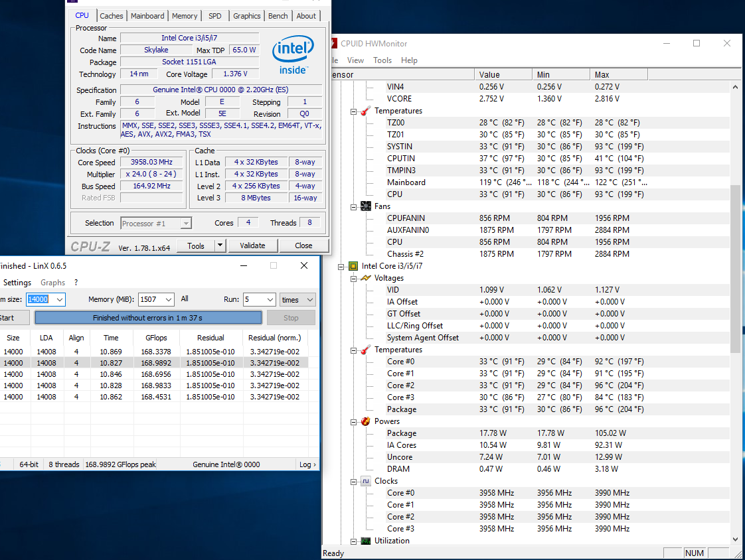Open the CPU-Z Tools dropdown arrow

point(220,245)
